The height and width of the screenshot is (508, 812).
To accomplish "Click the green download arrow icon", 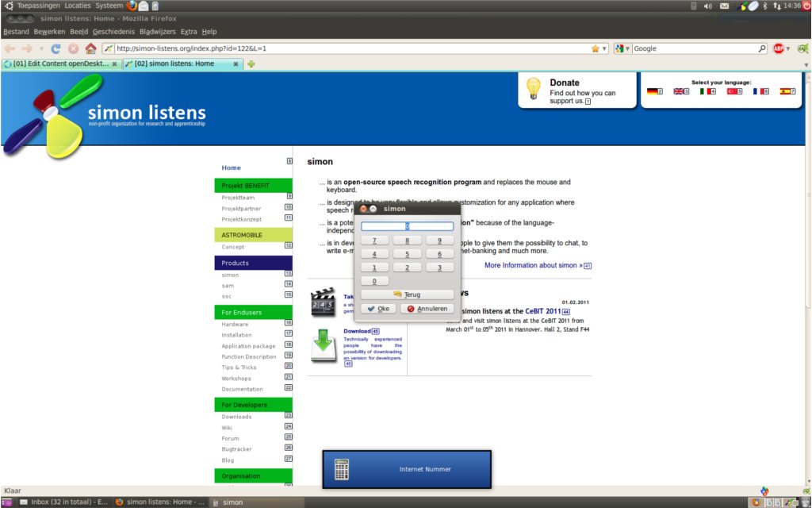I will pyautogui.click(x=324, y=345).
